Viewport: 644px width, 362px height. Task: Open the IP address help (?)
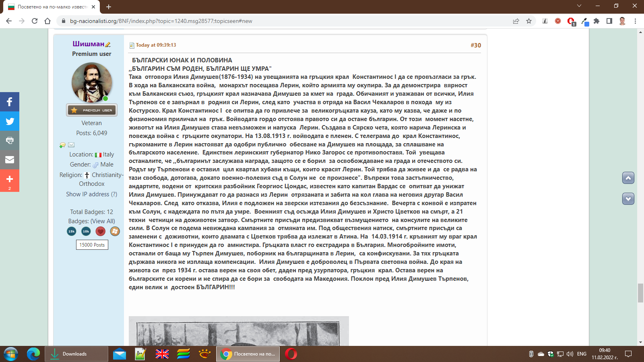click(x=114, y=194)
